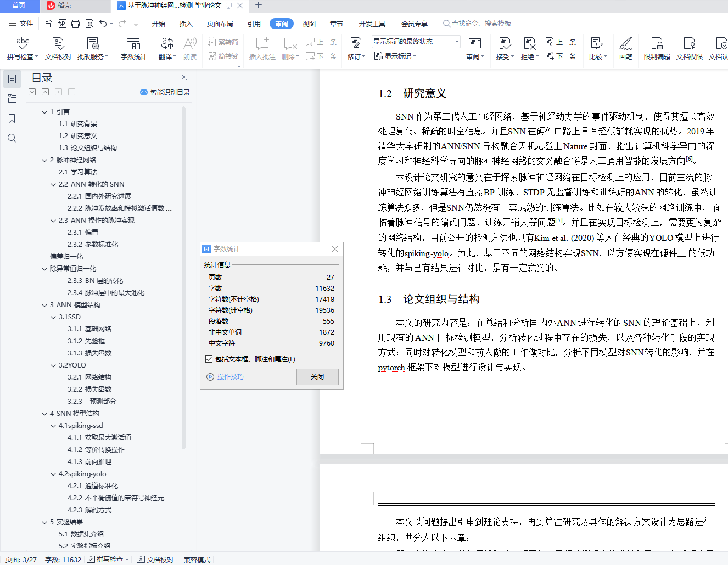Screen dimensions: 728x565
Task: Open the chapter navigation icon in the left sidebar
Action: coord(12,99)
